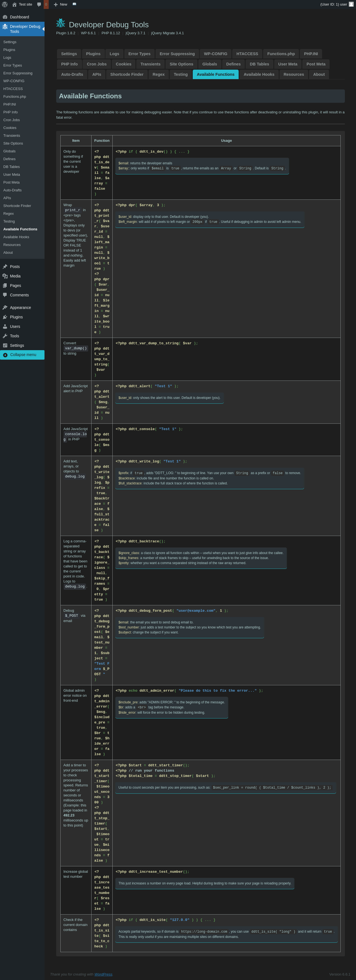
Task: Open the Test site home icon
Action: pos(14,4)
